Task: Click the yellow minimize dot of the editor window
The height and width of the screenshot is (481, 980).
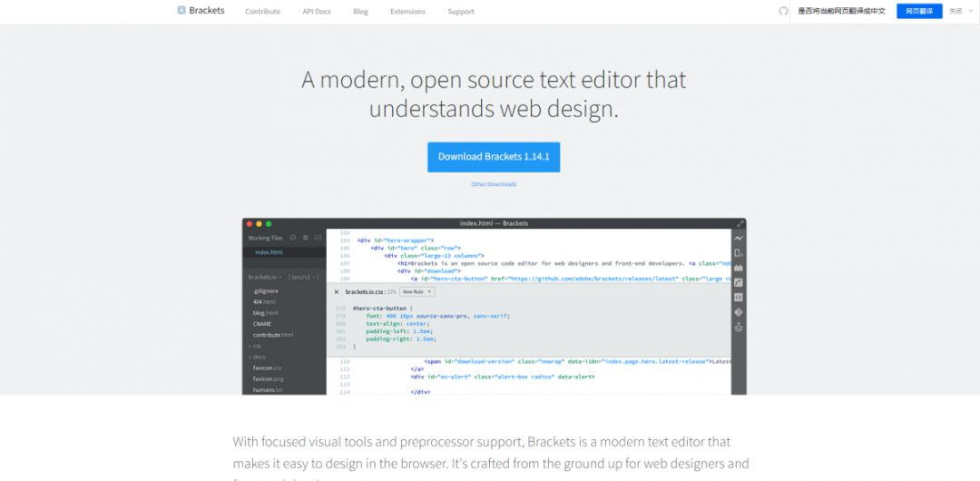Action: (259, 223)
